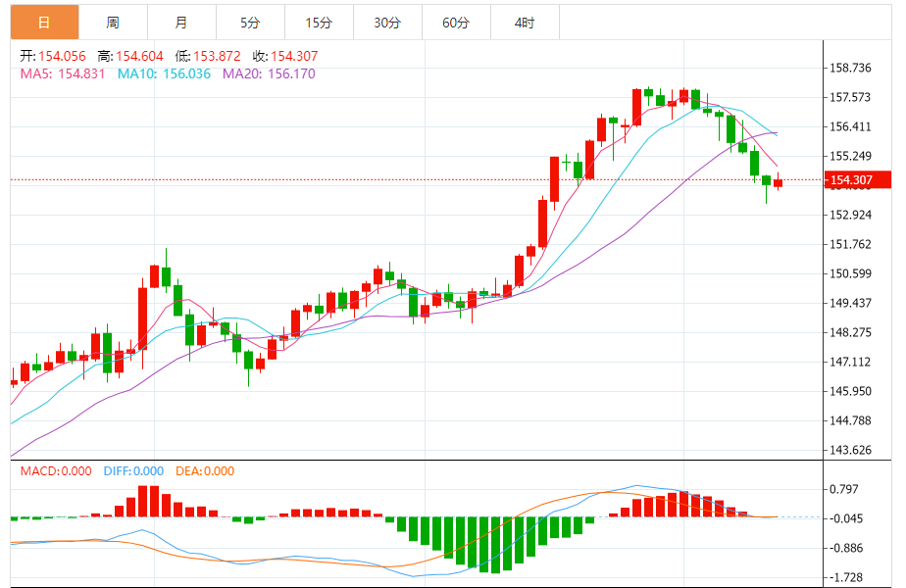The height and width of the screenshot is (588, 906).
Task: Click the 157.573 price axis label
Action: 850,97
